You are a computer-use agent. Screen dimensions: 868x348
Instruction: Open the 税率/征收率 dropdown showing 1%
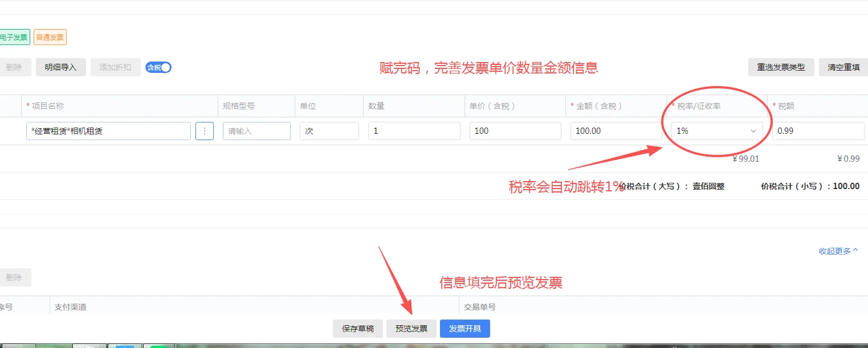click(716, 131)
